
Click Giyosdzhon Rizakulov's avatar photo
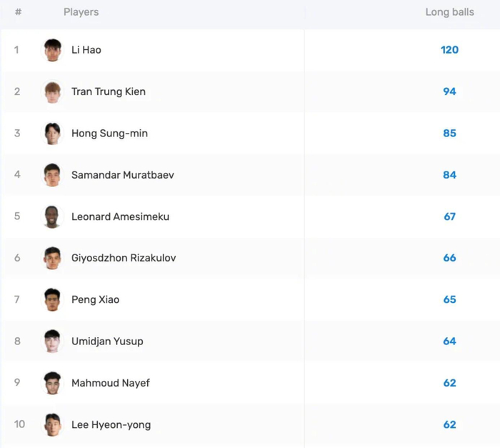pyautogui.click(x=52, y=258)
